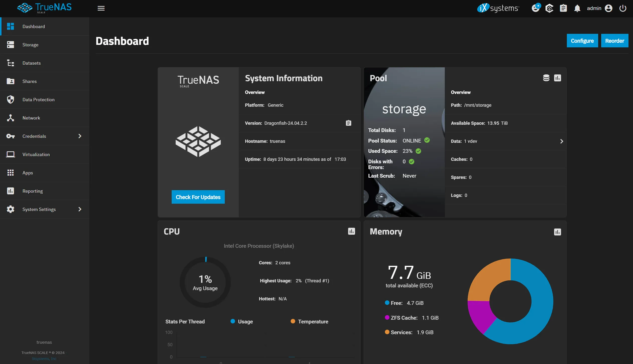Go to Storage in sidebar

(x=30, y=45)
